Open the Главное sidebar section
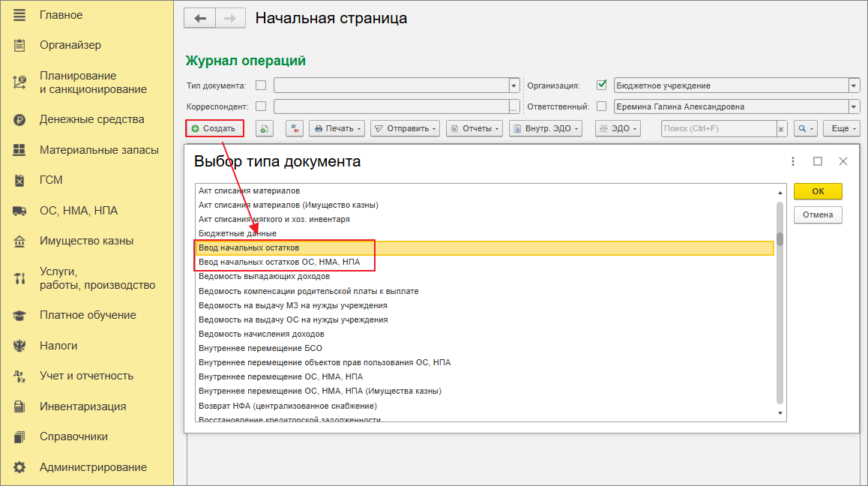868x486 pixels. [x=61, y=15]
